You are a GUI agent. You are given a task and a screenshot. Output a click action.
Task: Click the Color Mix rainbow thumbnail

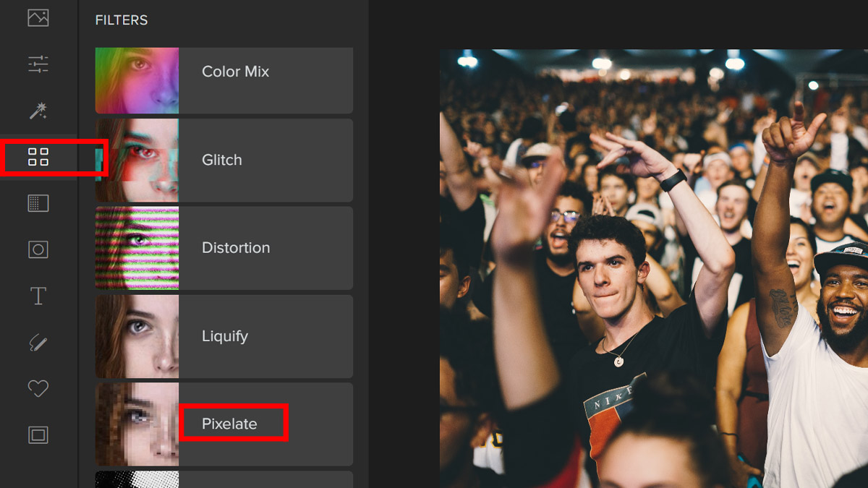click(x=137, y=80)
